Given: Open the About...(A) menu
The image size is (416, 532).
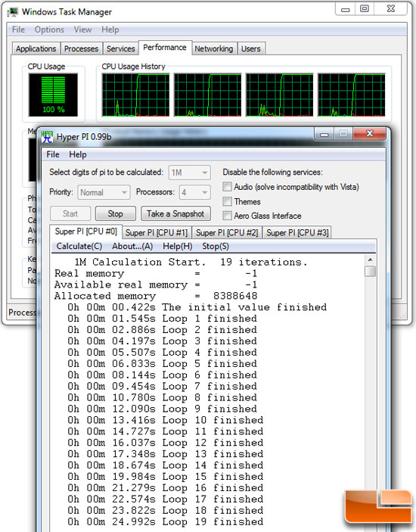Looking at the screenshot, I should [132, 246].
